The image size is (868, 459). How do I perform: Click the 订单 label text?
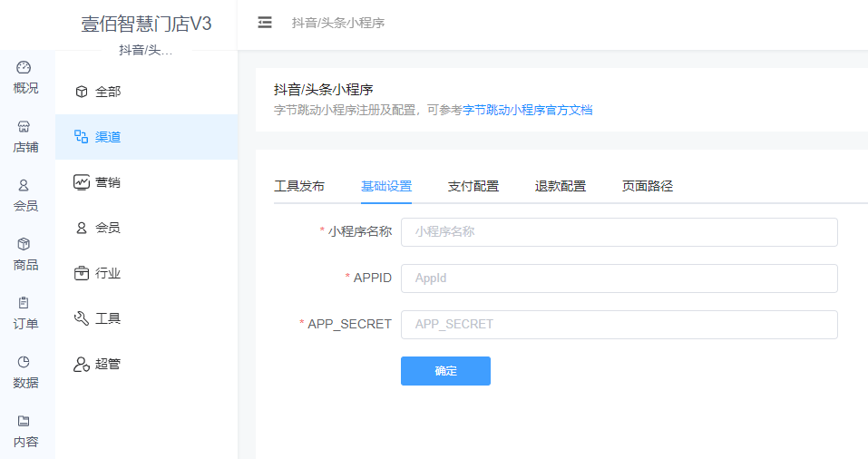tap(25, 324)
